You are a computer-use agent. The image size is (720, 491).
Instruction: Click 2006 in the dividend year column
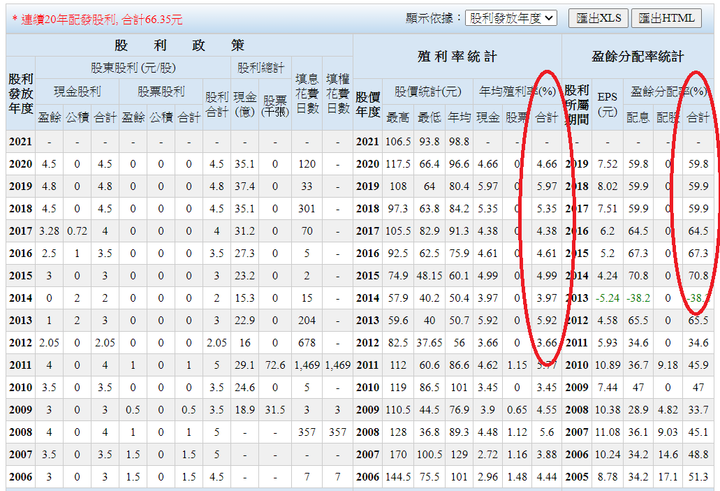(21, 477)
